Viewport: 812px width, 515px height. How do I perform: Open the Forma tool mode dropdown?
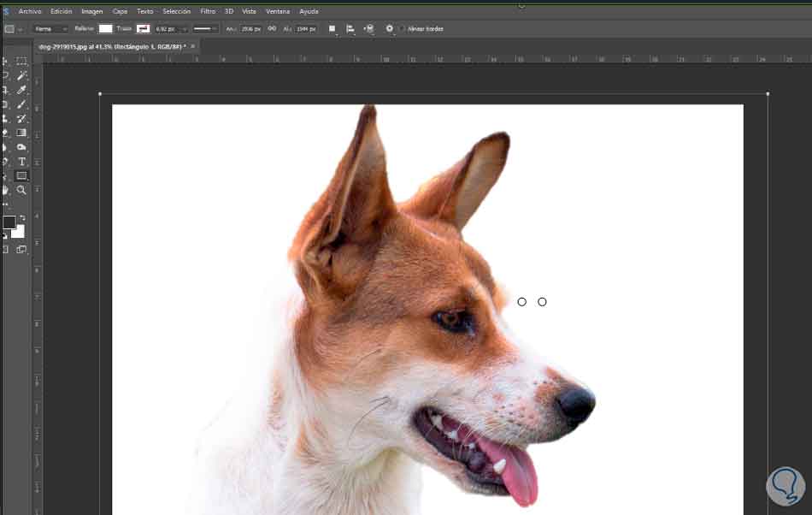(x=50, y=29)
